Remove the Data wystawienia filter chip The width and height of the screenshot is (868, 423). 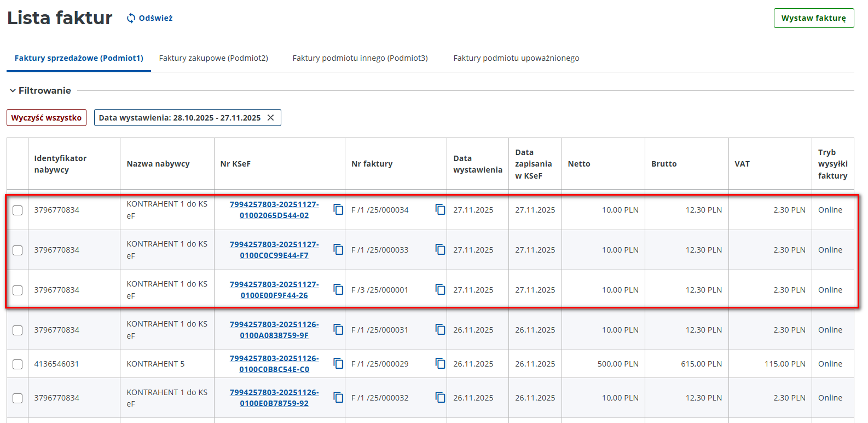click(x=270, y=118)
